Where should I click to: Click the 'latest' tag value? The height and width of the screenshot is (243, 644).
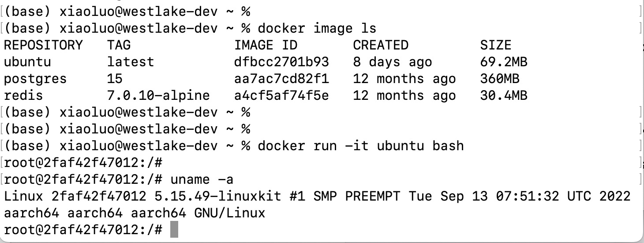pyautogui.click(x=131, y=62)
